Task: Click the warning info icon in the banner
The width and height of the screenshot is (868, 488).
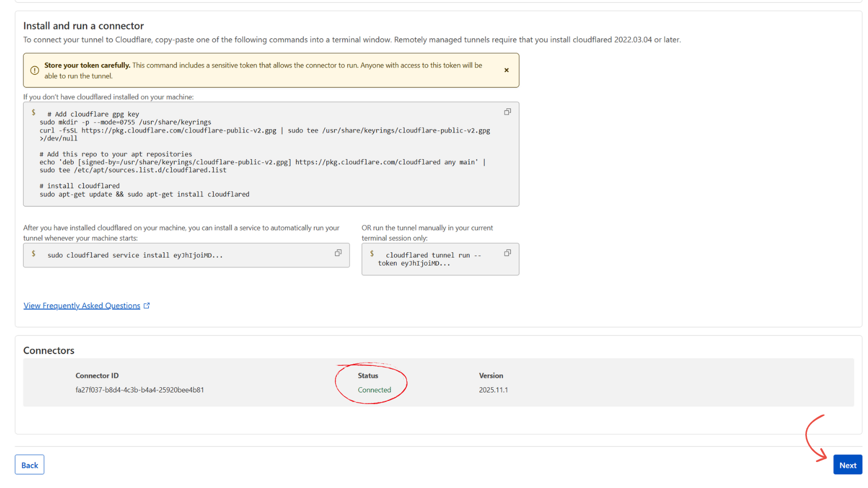Action: tap(35, 70)
